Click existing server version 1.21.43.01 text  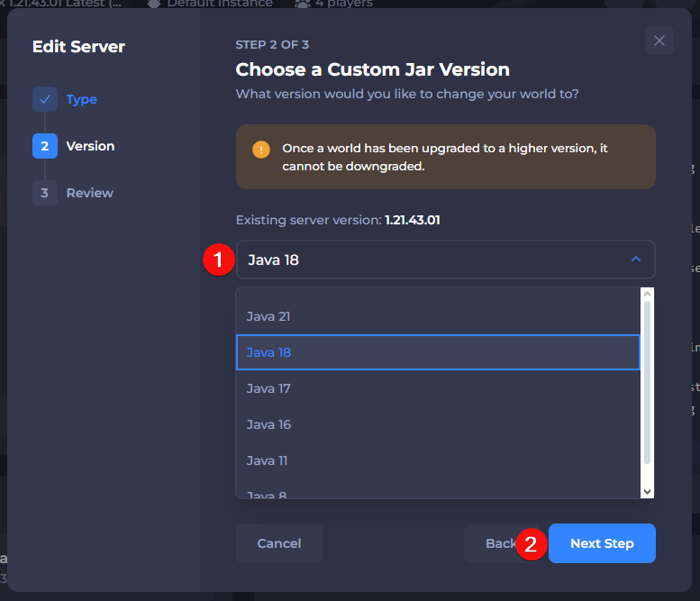coord(412,220)
